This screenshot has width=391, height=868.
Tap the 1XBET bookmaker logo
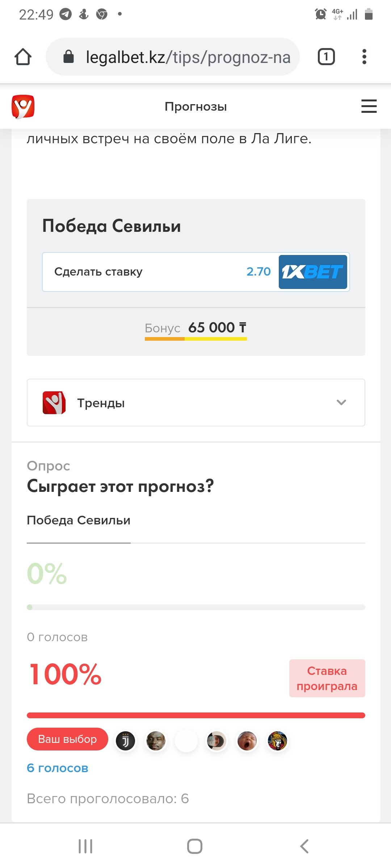(x=313, y=272)
